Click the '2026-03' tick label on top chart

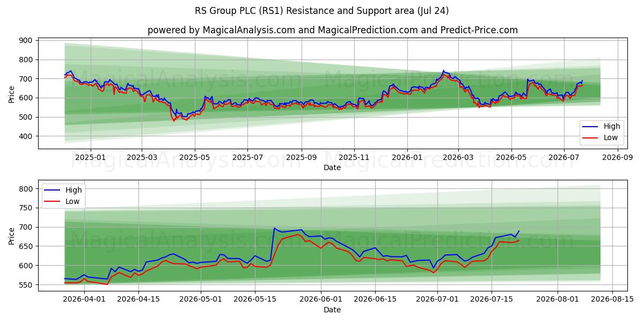[x=458, y=158]
